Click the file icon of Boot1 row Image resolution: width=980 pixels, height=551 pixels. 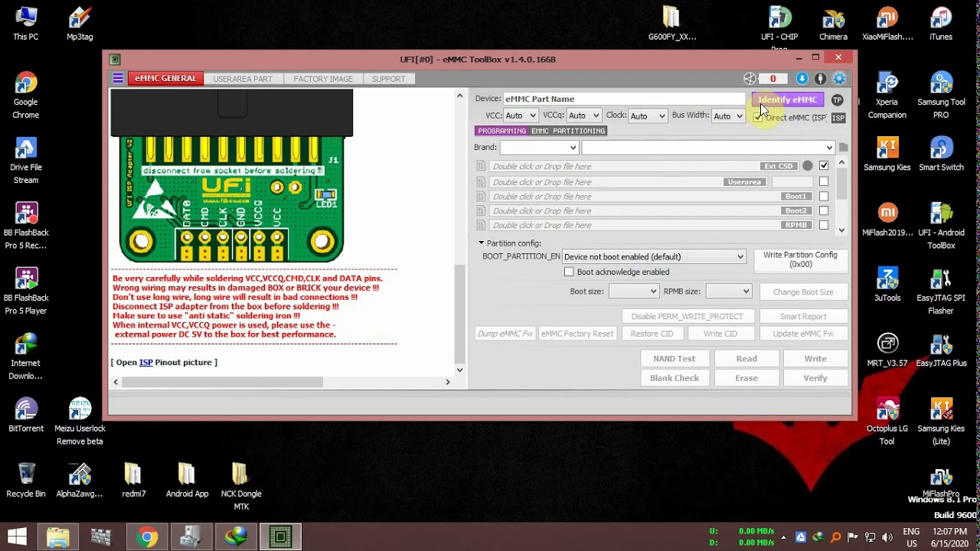pyautogui.click(x=481, y=197)
